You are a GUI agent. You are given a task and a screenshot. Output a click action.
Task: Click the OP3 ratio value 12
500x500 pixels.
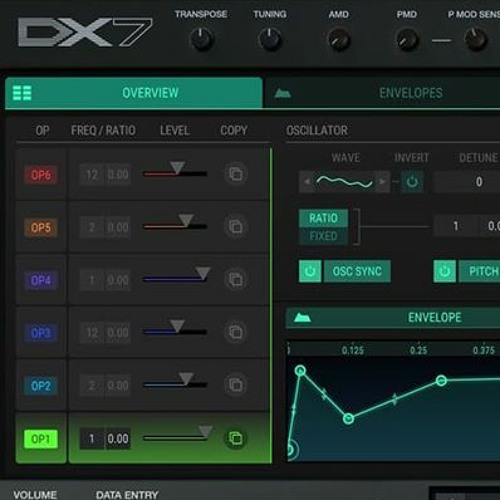tap(92, 332)
